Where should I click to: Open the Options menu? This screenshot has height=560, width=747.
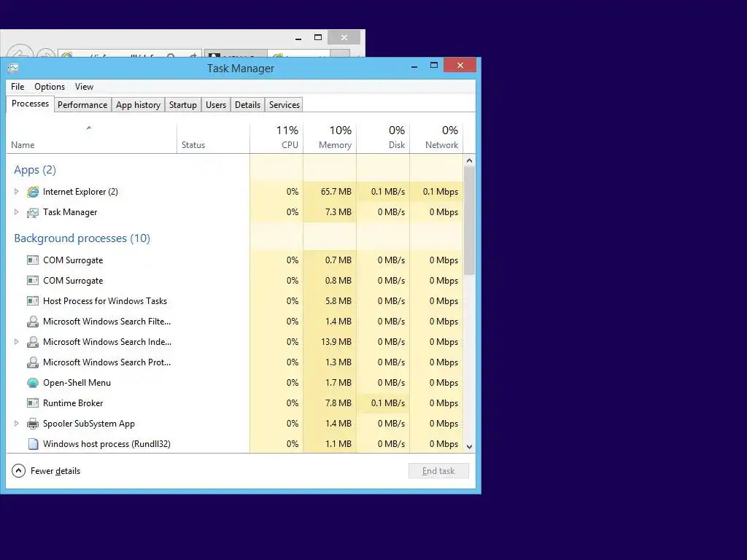point(50,87)
